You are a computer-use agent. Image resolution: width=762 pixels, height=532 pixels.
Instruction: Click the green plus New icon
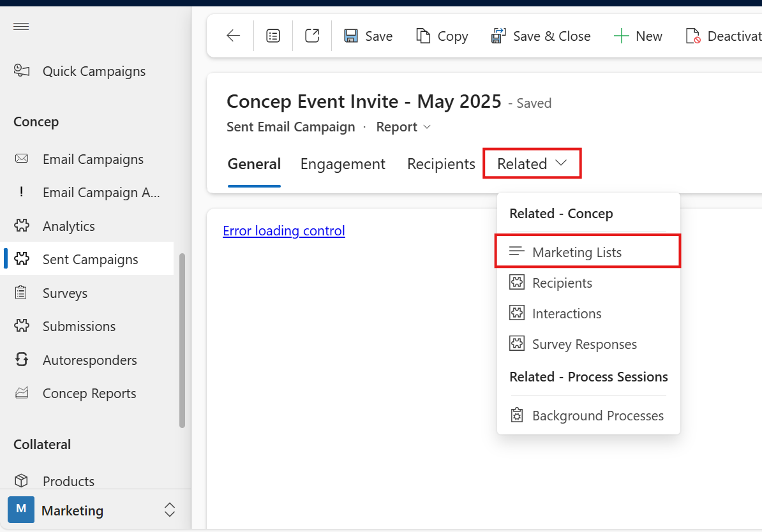coord(621,36)
